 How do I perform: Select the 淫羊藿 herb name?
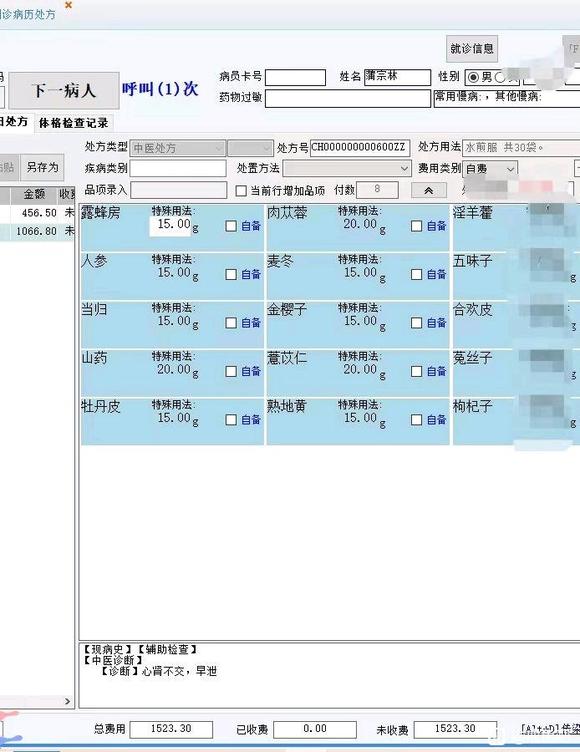click(x=473, y=212)
